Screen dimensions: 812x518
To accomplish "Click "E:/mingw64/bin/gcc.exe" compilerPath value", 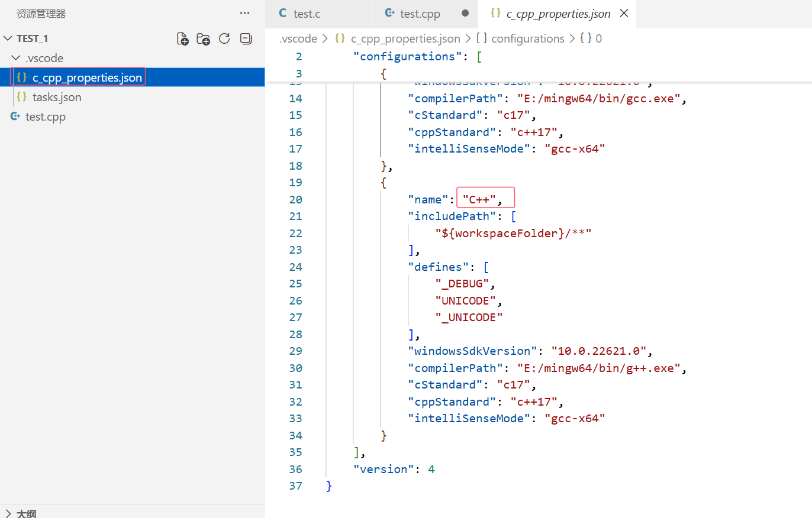I will point(598,98).
